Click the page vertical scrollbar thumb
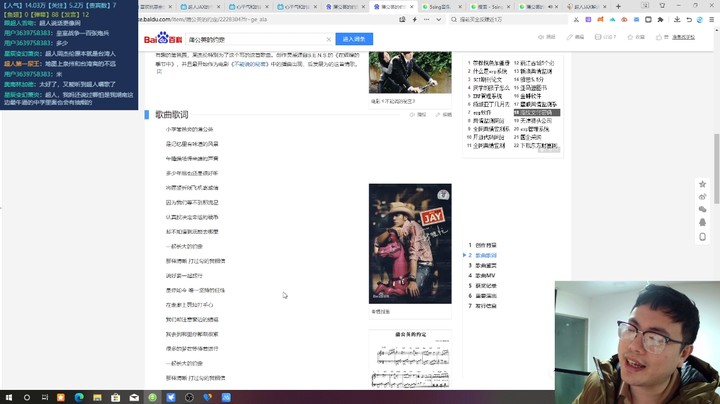720x404 pixels. click(x=716, y=168)
